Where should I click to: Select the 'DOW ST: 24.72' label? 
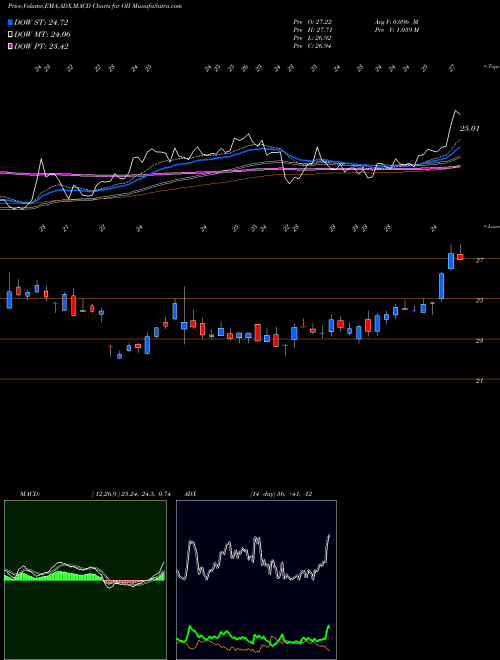pos(41,22)
